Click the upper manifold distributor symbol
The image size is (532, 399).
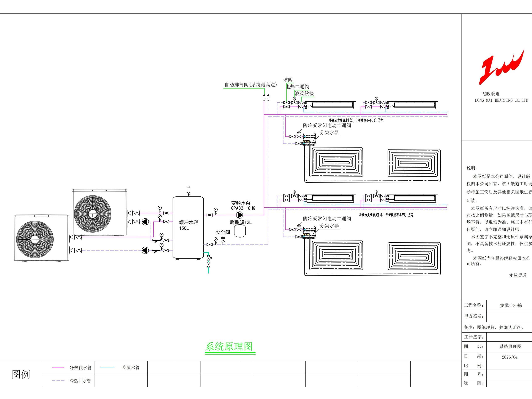pyautogui.click(x=309, y=139)
